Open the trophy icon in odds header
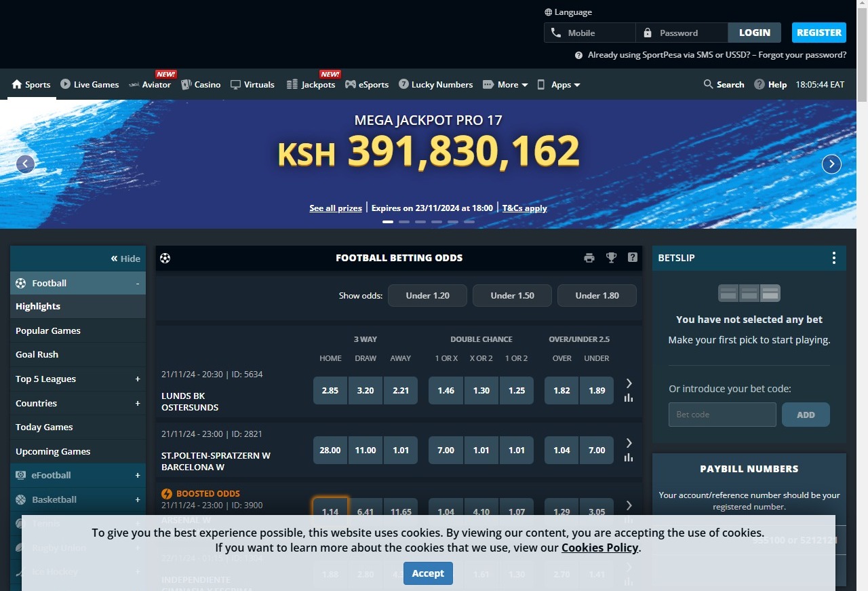 tap(611, 258)
